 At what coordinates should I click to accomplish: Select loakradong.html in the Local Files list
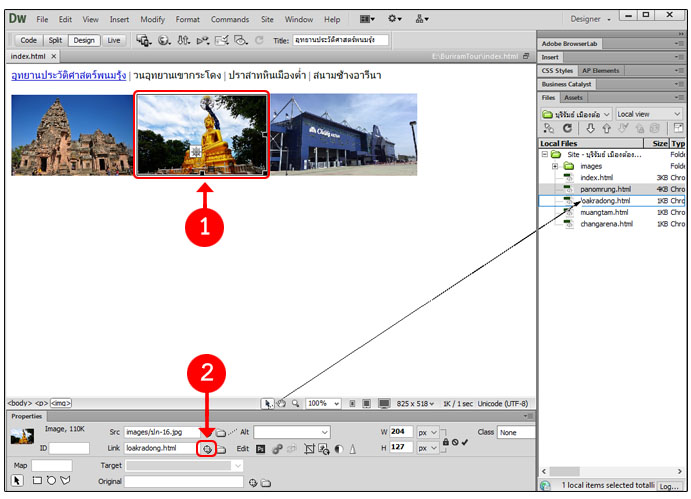(604, 200)
